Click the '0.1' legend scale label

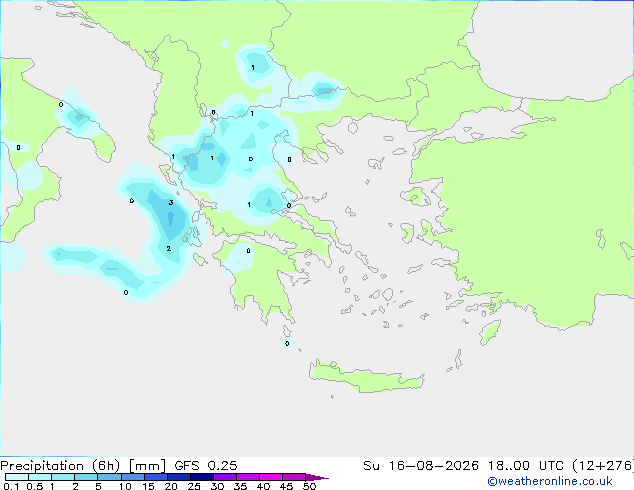tap(11, 486)
